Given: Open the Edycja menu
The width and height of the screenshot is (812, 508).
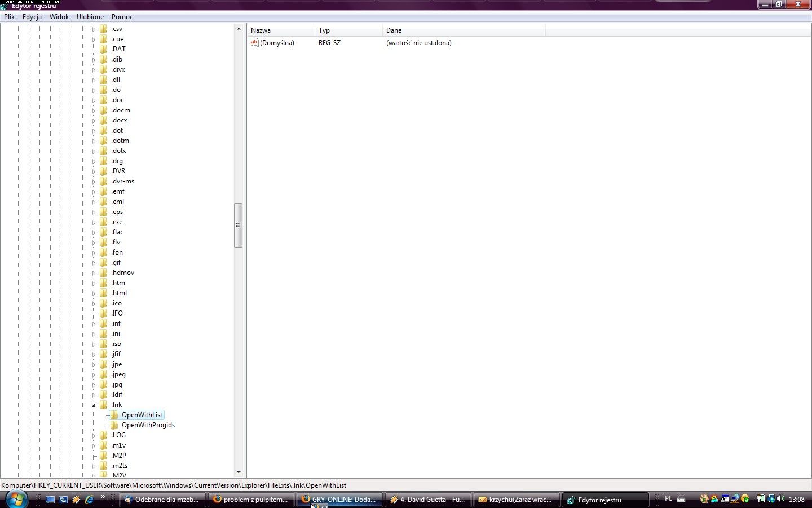Looking at the screenshot, I should (32, 17).
